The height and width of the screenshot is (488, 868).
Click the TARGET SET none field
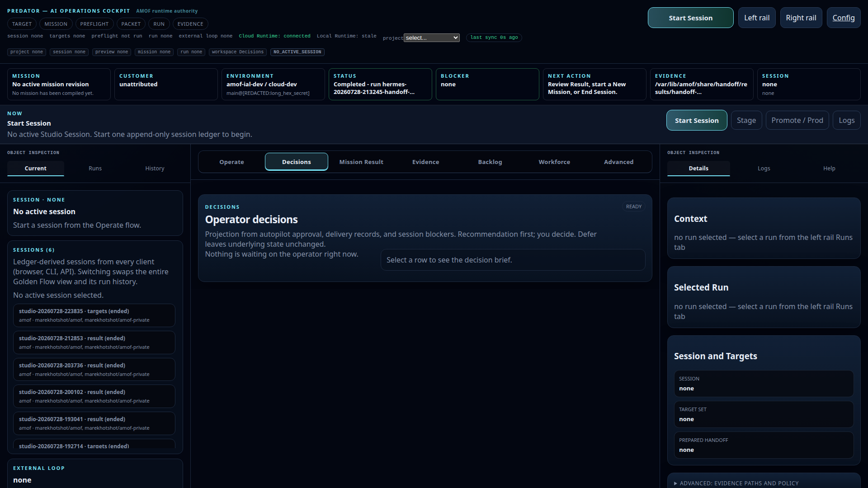764,414
